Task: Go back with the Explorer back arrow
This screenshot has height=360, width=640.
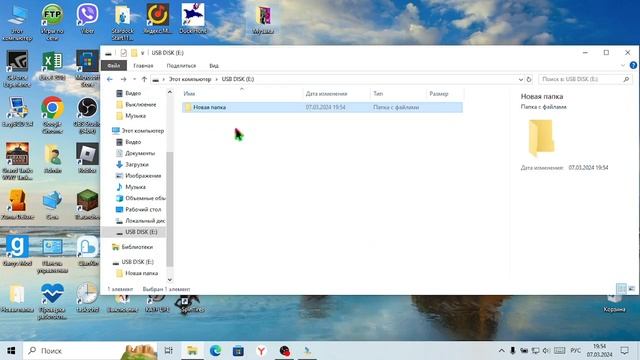Action: [x=109, y=79]
